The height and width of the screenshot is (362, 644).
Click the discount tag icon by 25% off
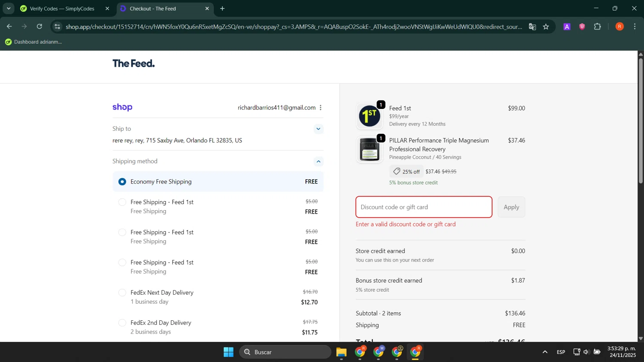tap(397, 172)
